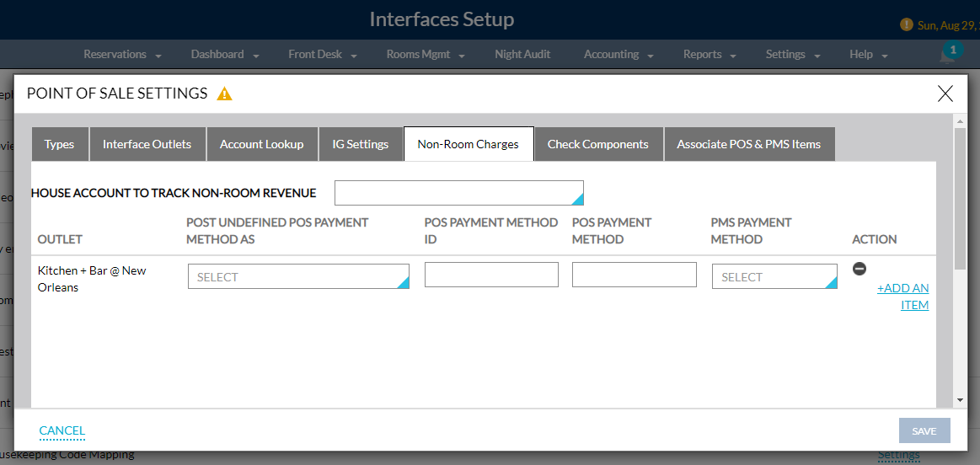Open the Check Components tab

point(598,144)
